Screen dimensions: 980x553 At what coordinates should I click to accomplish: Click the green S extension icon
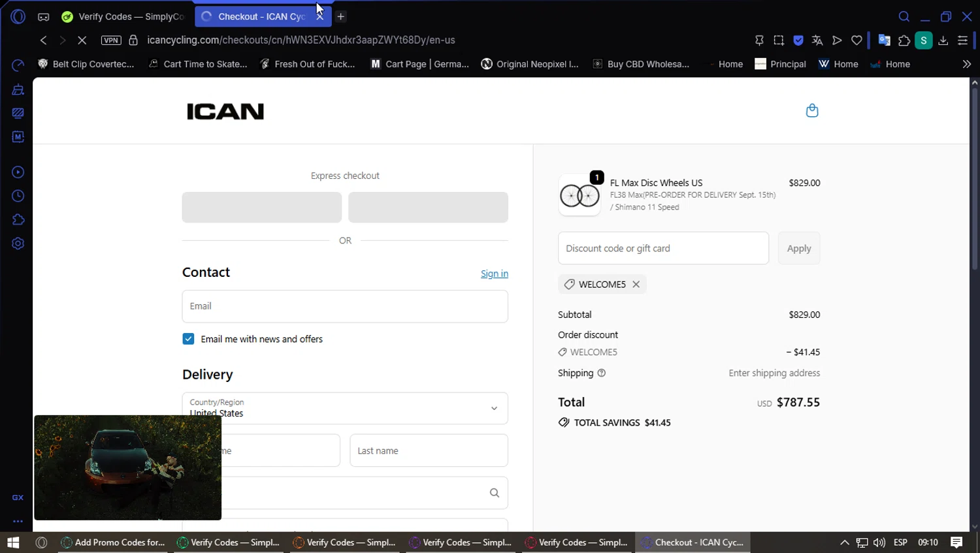[x=924, y=40]
